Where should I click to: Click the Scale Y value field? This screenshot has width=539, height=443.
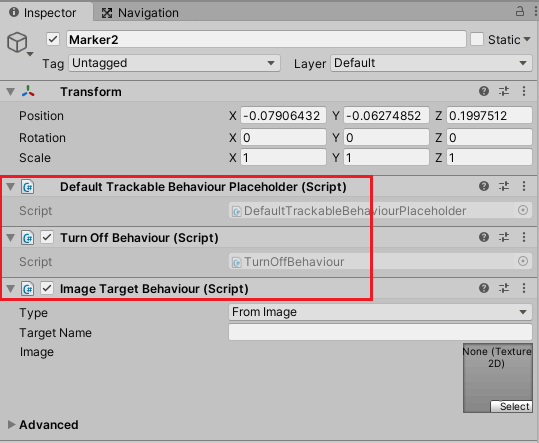[386, 157]
